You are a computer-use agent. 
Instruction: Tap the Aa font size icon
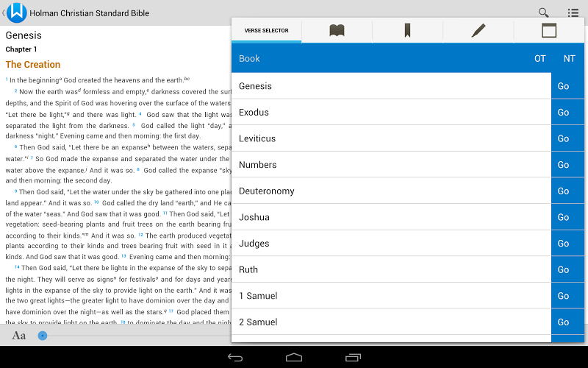pos(19,336)
